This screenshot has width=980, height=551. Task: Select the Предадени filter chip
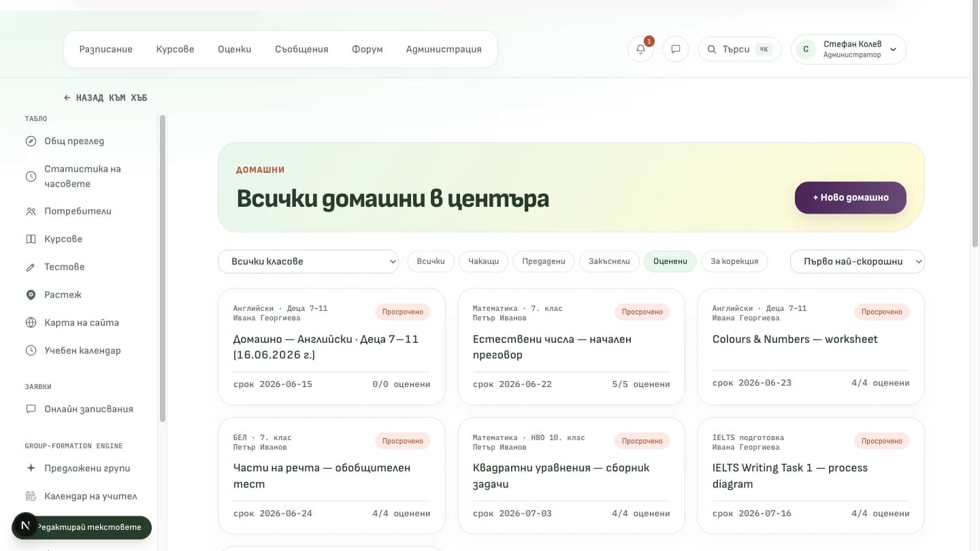(544, 261)
